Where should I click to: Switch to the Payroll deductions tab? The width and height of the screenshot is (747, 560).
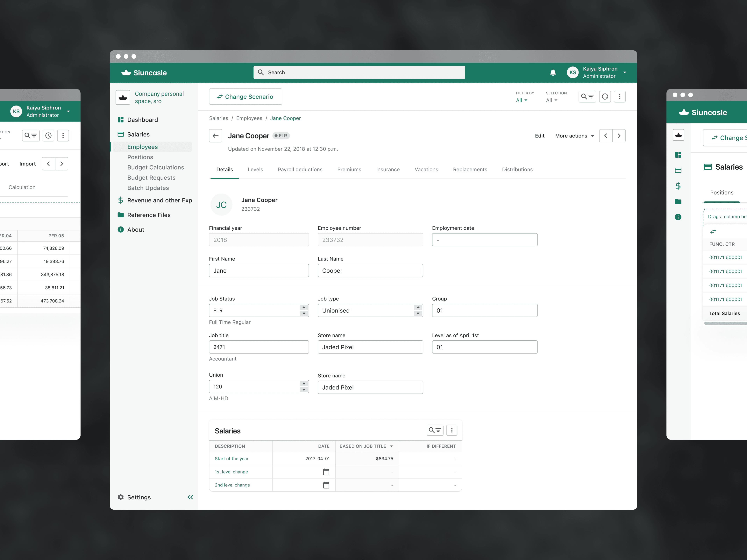tap(300, 169)
